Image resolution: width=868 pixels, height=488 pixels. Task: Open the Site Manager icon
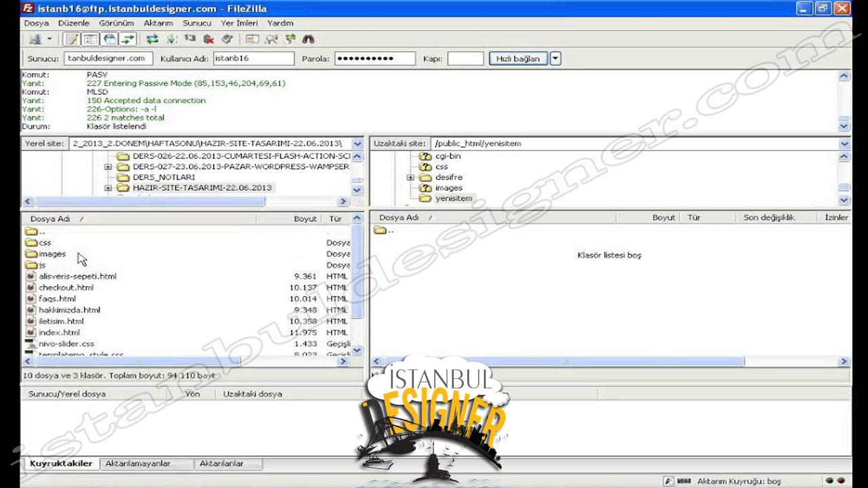[35, 39]
